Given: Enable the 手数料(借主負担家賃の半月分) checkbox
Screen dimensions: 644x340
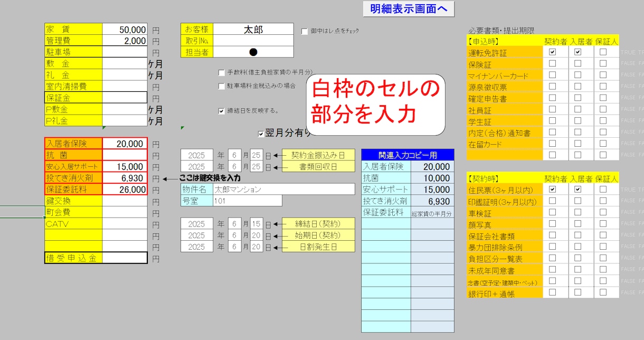Looking at the screenshot, I should pyautogui.click(x=222, y=72).
